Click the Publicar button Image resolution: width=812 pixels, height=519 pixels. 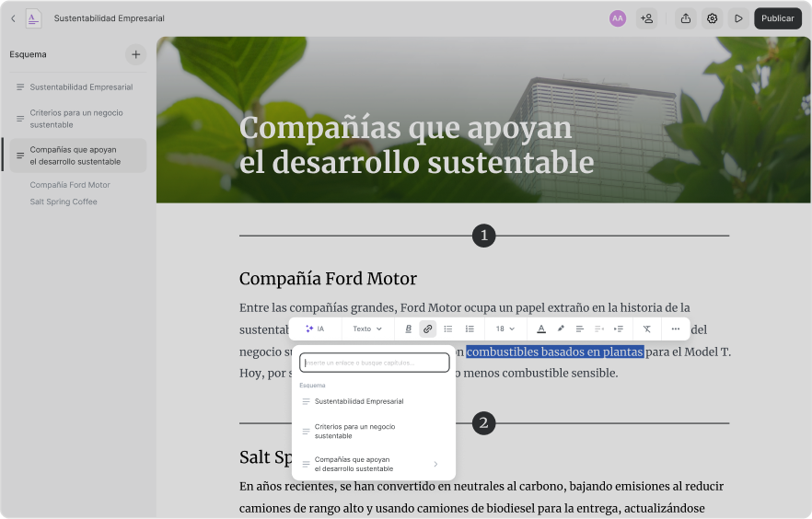coord(777,18)
